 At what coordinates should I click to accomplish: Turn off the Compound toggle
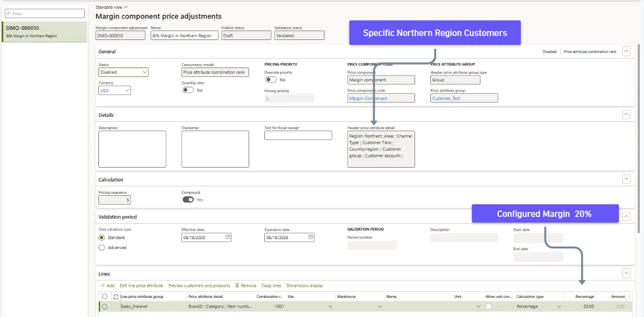[188, 200]
